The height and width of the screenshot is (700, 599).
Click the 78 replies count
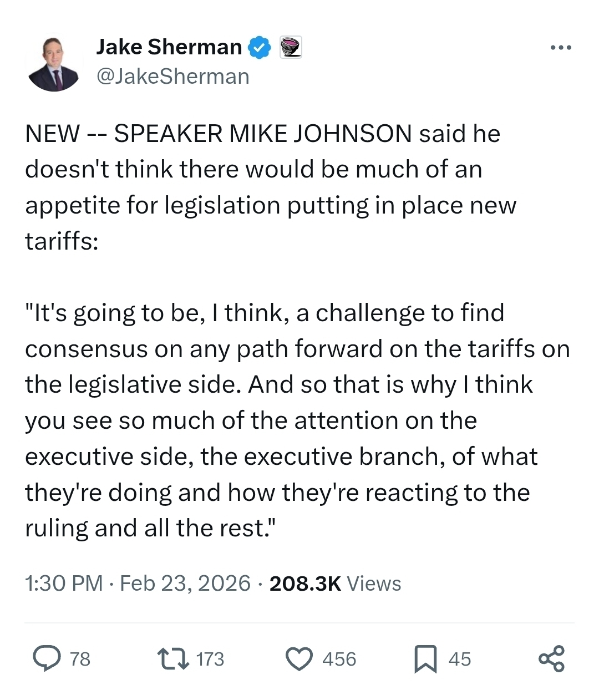(80, 659)
